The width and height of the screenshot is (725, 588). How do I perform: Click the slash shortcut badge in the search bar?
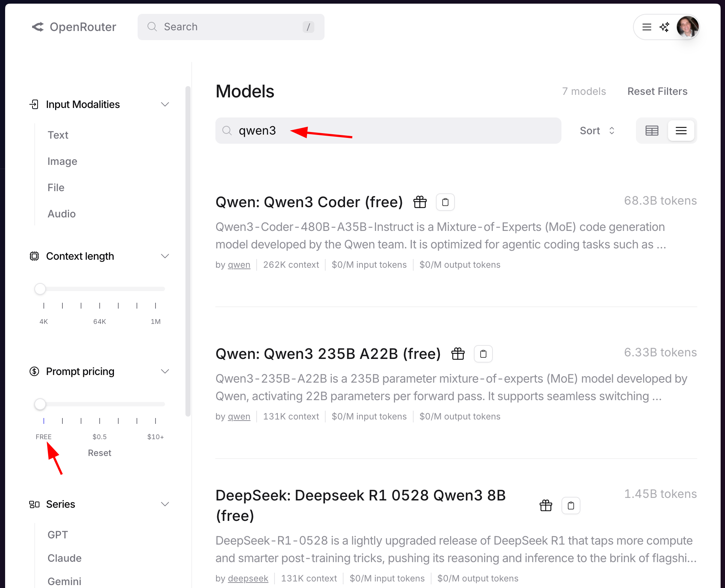coord(308,27)
